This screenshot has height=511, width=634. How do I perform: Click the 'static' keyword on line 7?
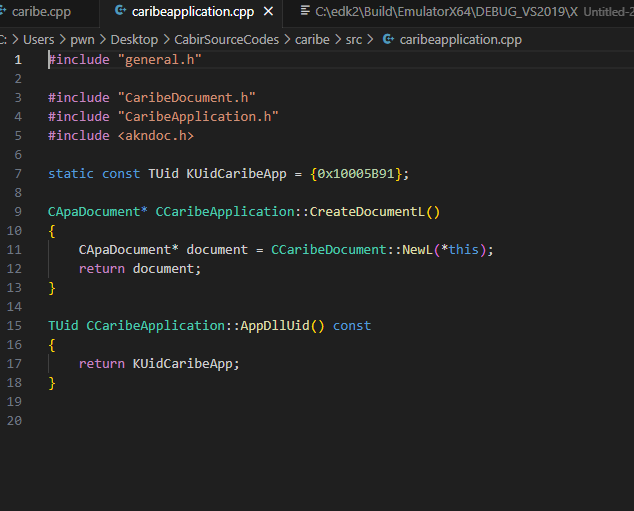pos(71,174)
